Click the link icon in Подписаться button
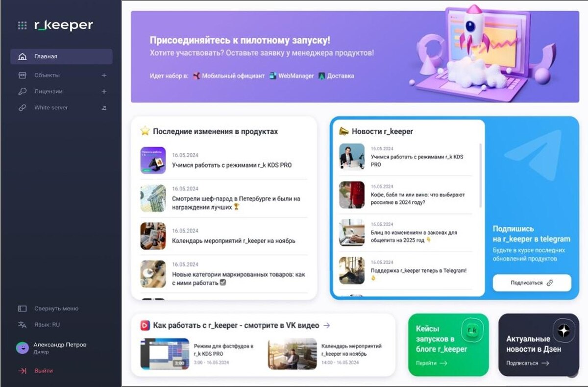Screen dimensions: 588x387 pos(550,283)
